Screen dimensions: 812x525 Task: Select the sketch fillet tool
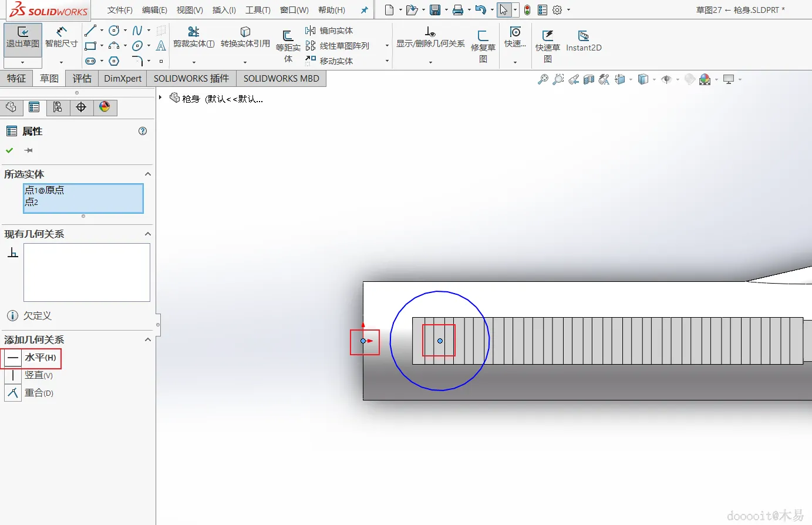coord(137,61)
